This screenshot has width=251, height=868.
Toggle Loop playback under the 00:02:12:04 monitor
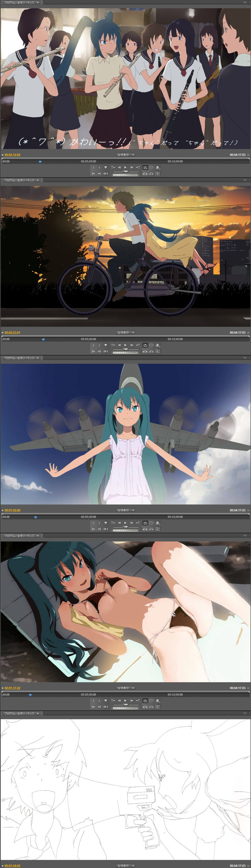click(145, 167)
